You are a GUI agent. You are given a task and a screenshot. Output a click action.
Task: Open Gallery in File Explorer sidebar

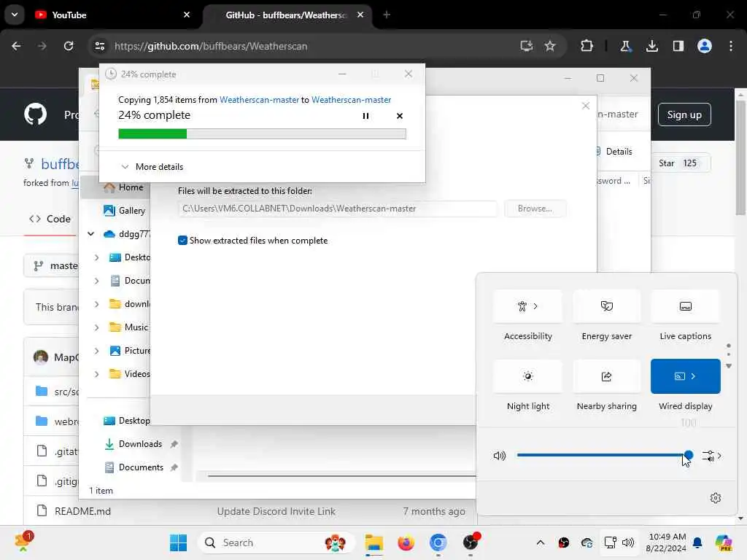[x=124, y=211]
